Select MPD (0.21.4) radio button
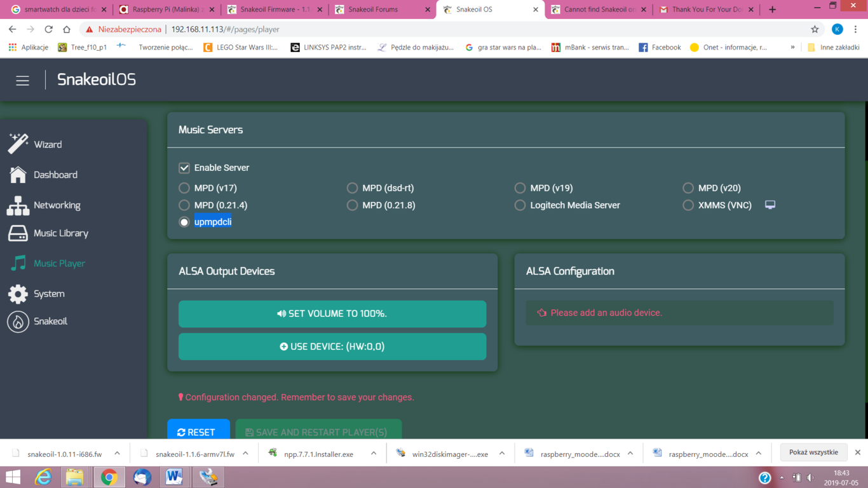868x488 pixels. click(184, 205)
